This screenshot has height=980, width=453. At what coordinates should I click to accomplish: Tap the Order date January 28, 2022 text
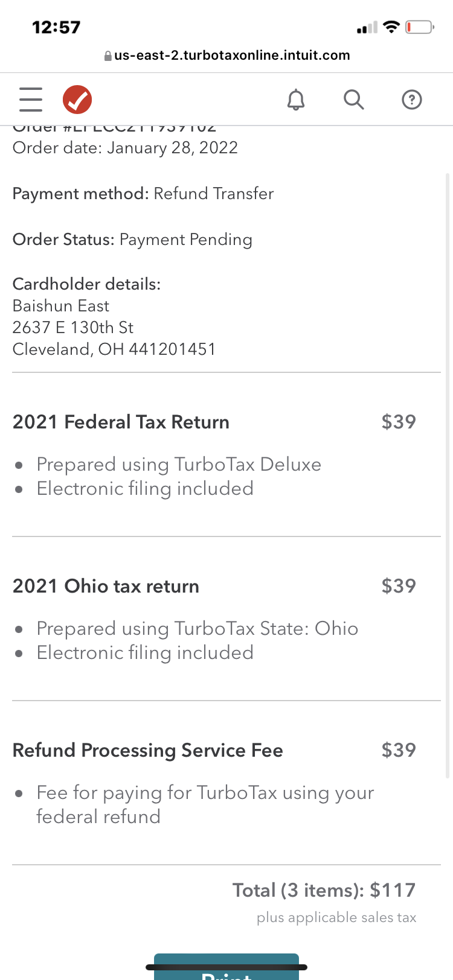click(125, 148)
